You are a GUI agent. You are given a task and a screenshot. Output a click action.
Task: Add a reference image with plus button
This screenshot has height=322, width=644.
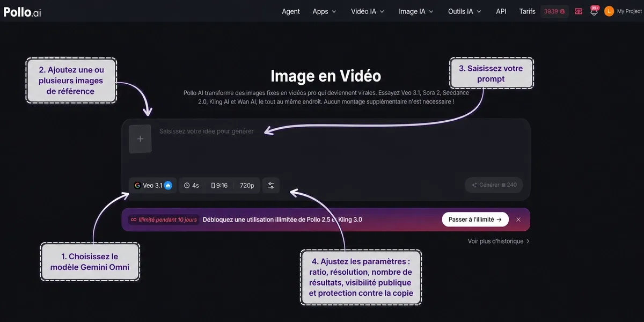140,139
